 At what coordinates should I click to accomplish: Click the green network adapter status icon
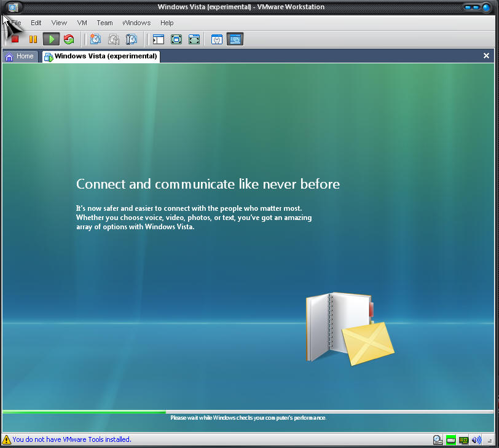pyautogui.click(x=450, y=440)
